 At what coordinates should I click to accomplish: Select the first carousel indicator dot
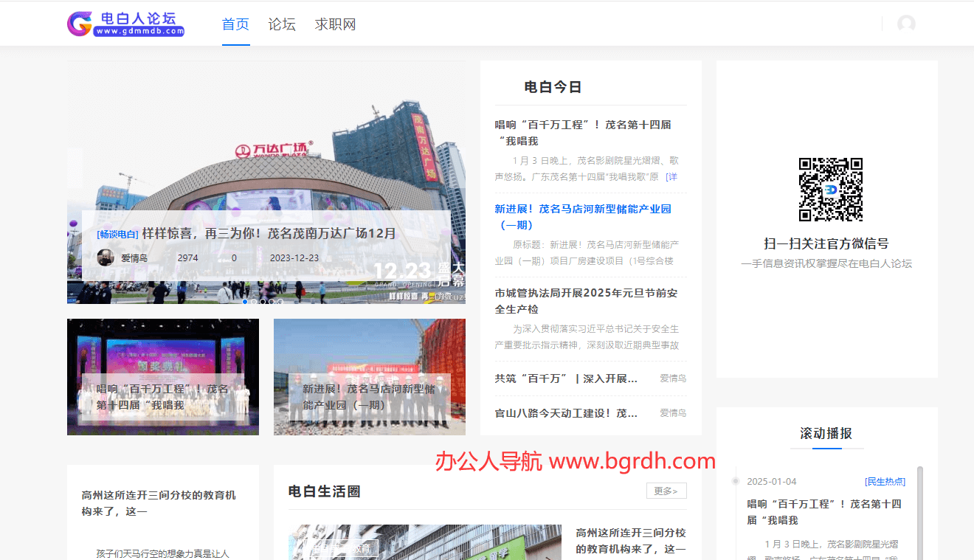coord(245,301)
